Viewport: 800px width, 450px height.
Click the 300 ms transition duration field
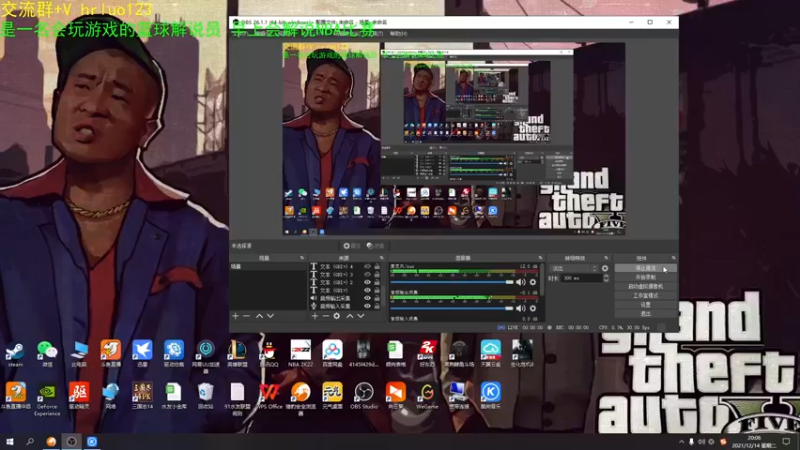tap(582, 278)
